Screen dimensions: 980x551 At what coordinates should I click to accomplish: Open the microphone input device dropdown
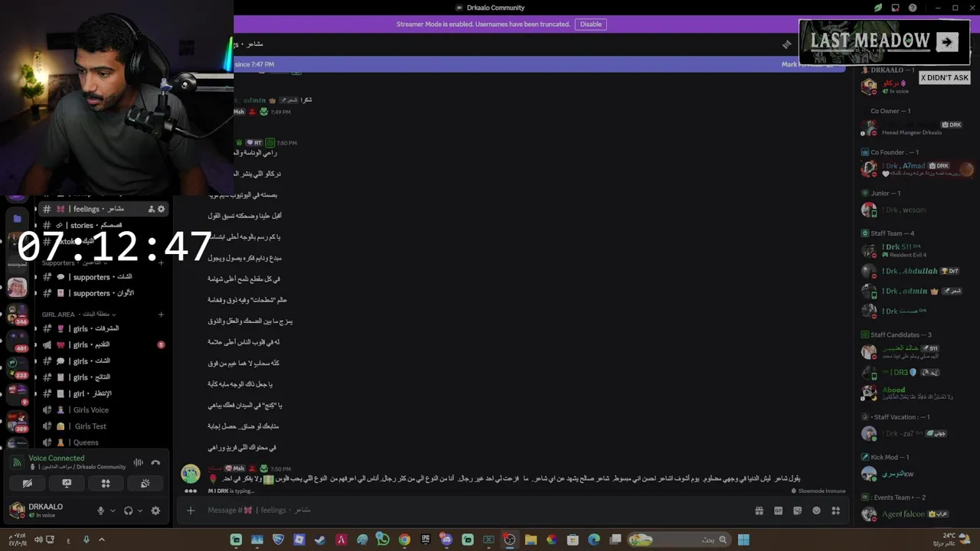113,510
